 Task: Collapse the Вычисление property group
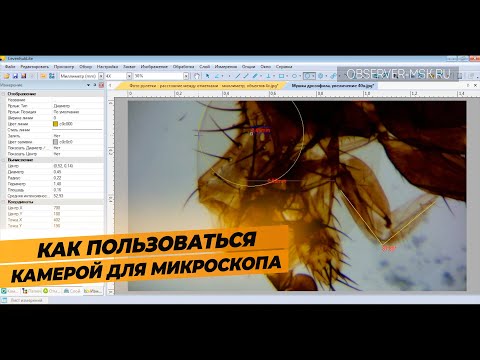click(3, 160)
